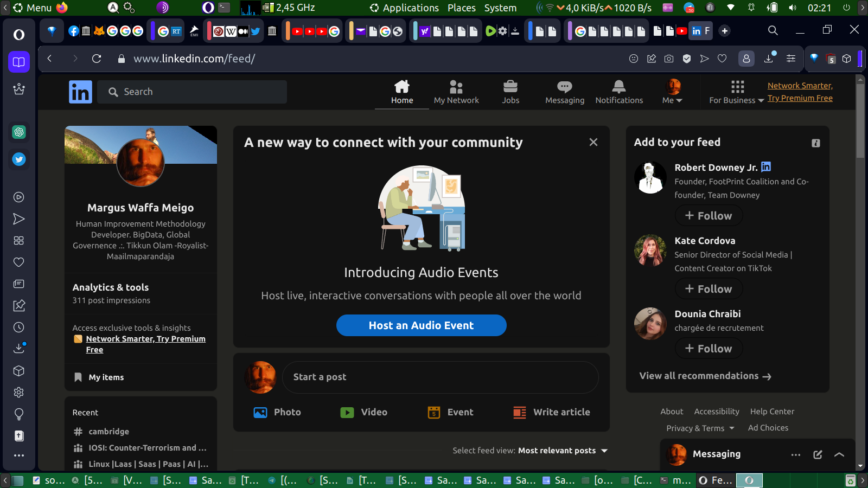Open the tab search magnifier icon
868x488 pixels.
tap(773, 31)
